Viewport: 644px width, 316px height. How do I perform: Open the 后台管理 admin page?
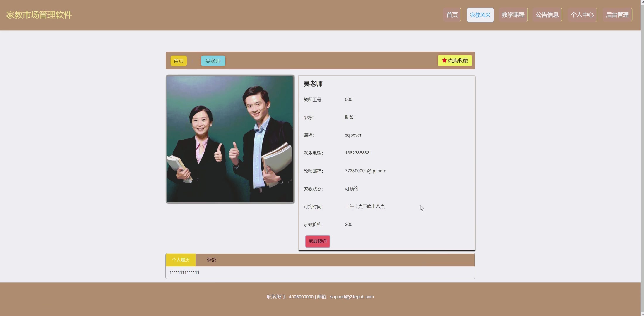pos(618,15)
